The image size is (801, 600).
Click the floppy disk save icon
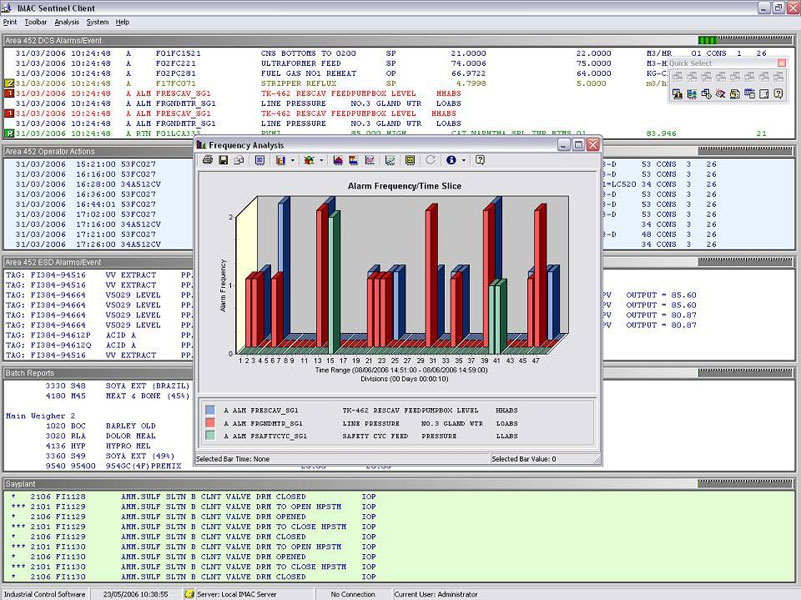(223, 160)
